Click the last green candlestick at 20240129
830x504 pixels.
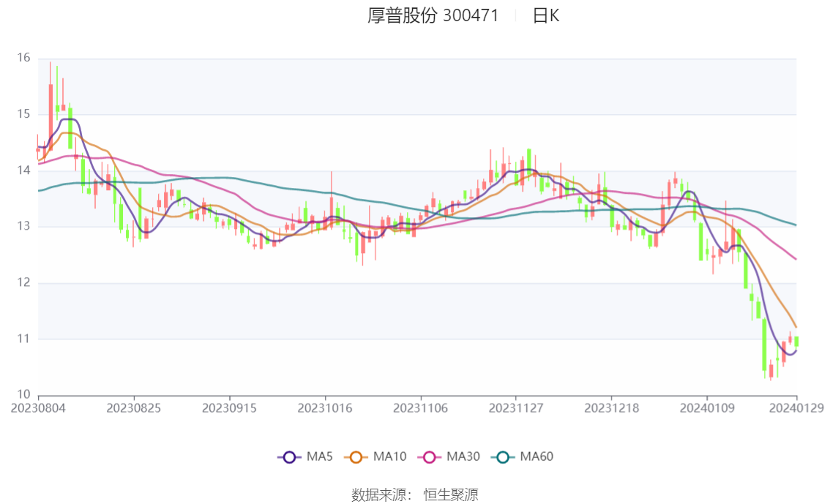(x=796, y=342)
